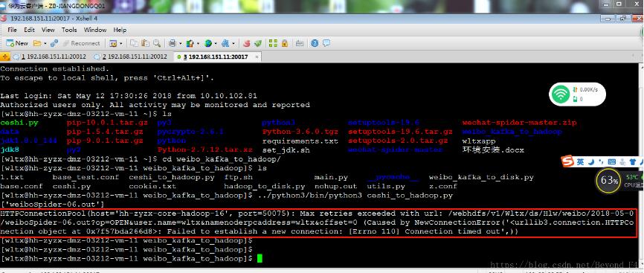The height and width of the screenshot is (273, 644).
Task: Click the green terminal cursor block
Action: click(x=259, y=258)
